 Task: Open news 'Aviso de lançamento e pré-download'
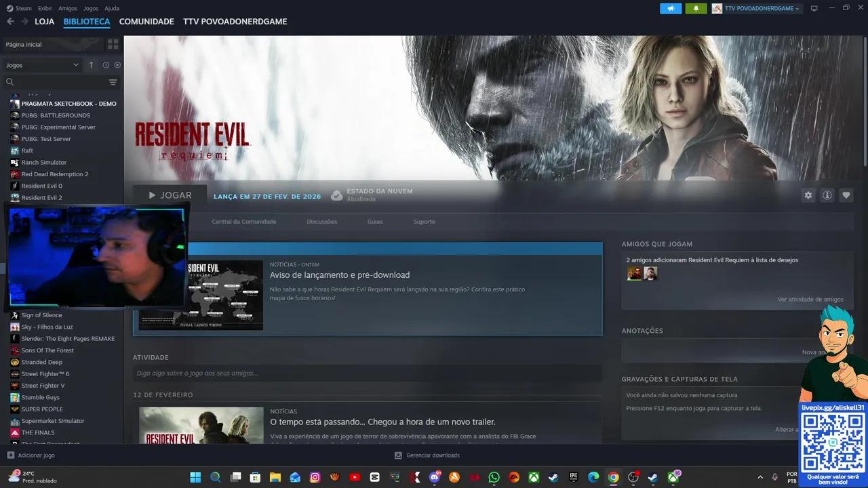tap(340, 275)
